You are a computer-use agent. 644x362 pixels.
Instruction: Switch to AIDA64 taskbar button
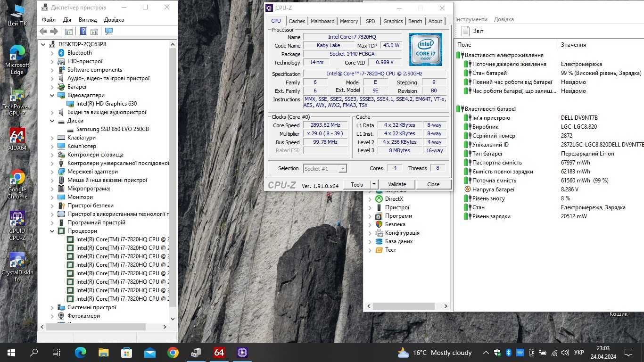[x=219, y=353]
